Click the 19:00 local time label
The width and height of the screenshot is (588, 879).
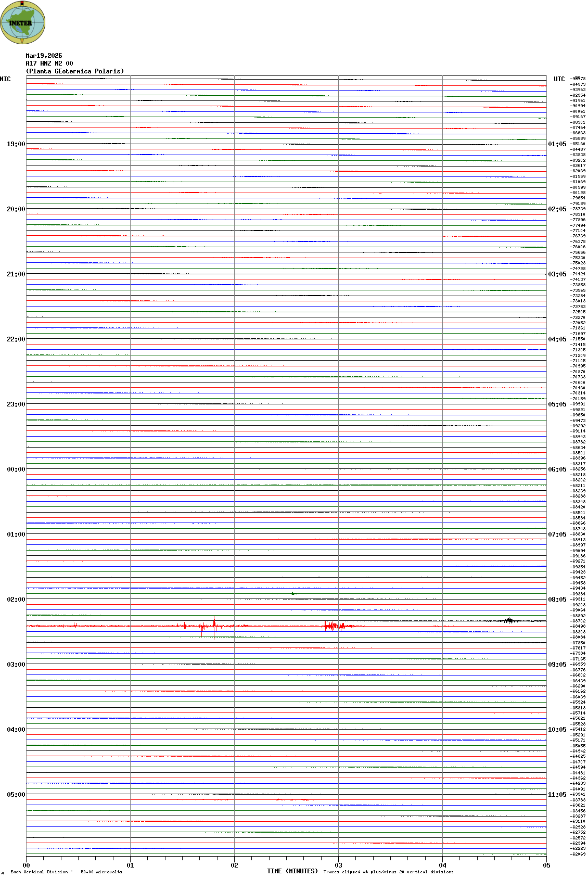[x=16, y=144]
